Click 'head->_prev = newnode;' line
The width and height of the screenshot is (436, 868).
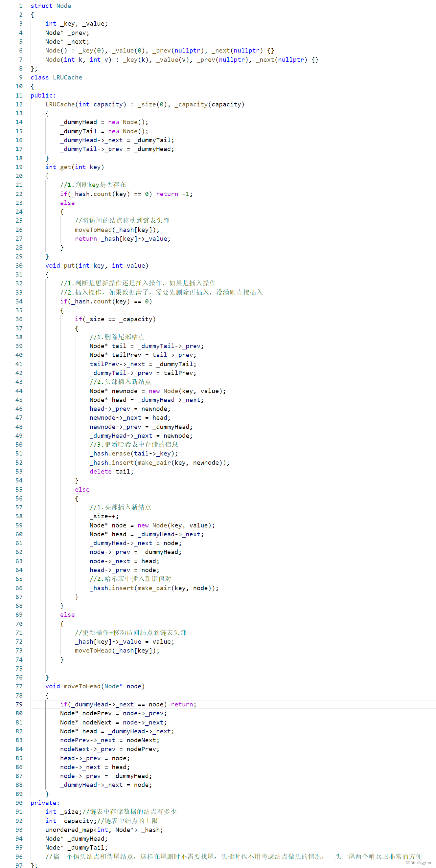(x=130, y=409)
